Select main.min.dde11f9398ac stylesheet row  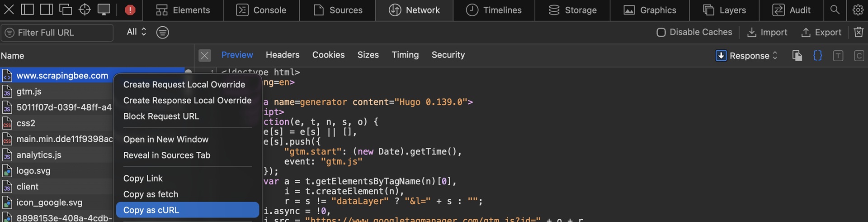[x=57, y=139]
